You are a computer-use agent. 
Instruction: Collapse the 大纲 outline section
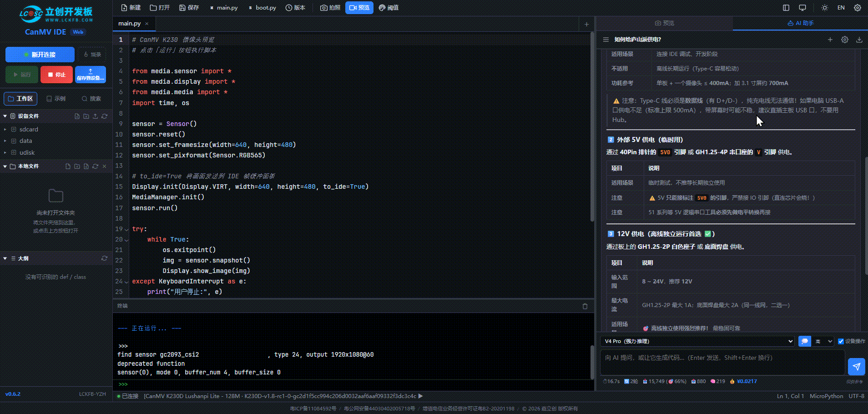point(5,258)
